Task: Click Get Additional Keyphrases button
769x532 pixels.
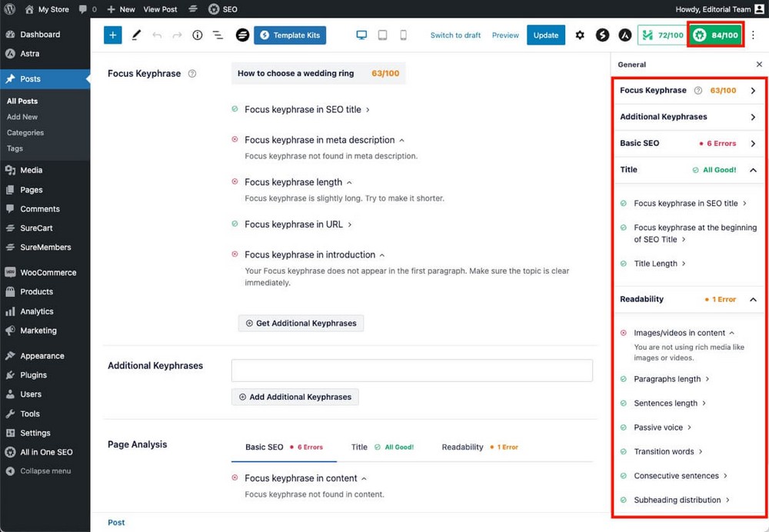Action: (x=301, y=323)
